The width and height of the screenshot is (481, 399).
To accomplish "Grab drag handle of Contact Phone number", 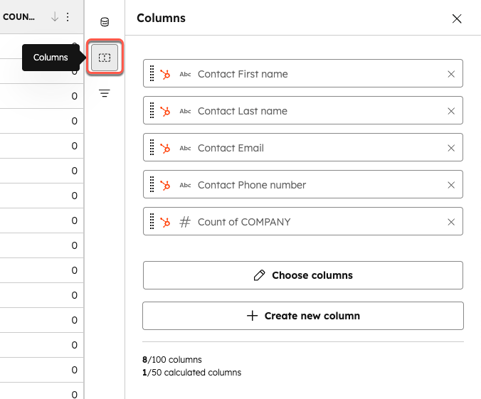I will (x=152, y=184).
